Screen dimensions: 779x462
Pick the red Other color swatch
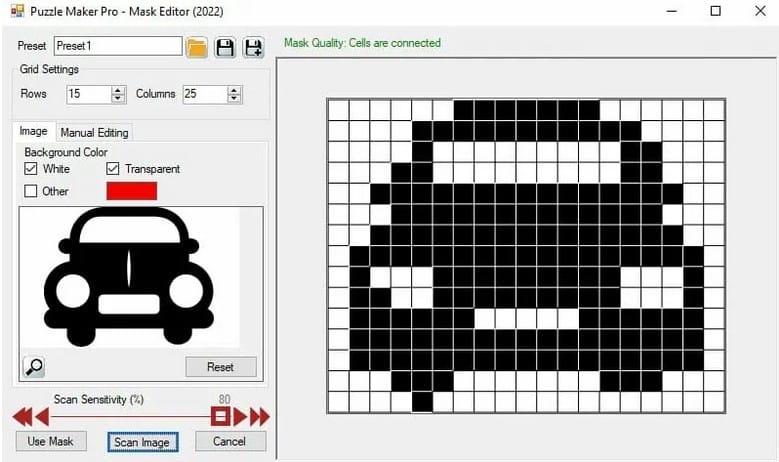132,190
